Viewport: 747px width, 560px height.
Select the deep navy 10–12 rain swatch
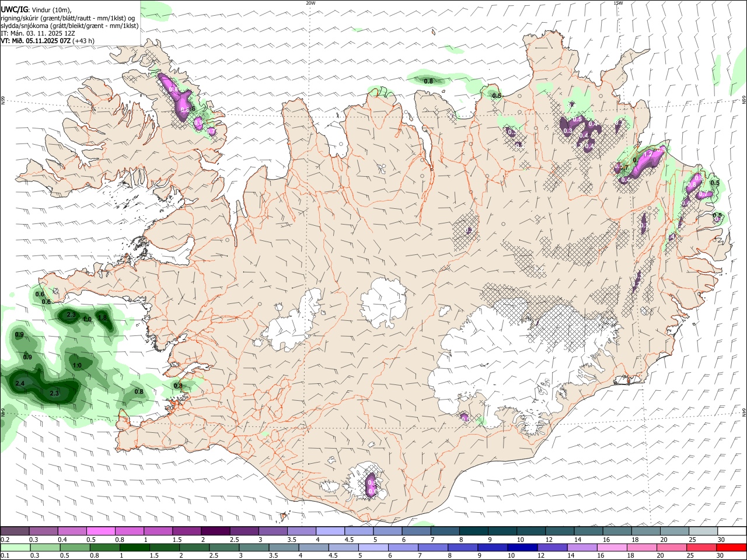pyautogui.click(x=522, y=547)
